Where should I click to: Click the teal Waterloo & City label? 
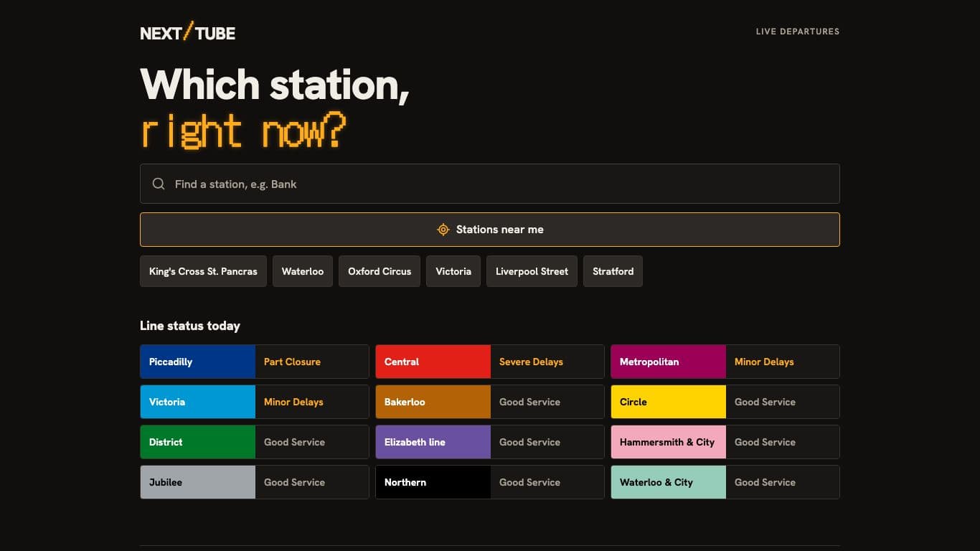[x=669, y=482]
